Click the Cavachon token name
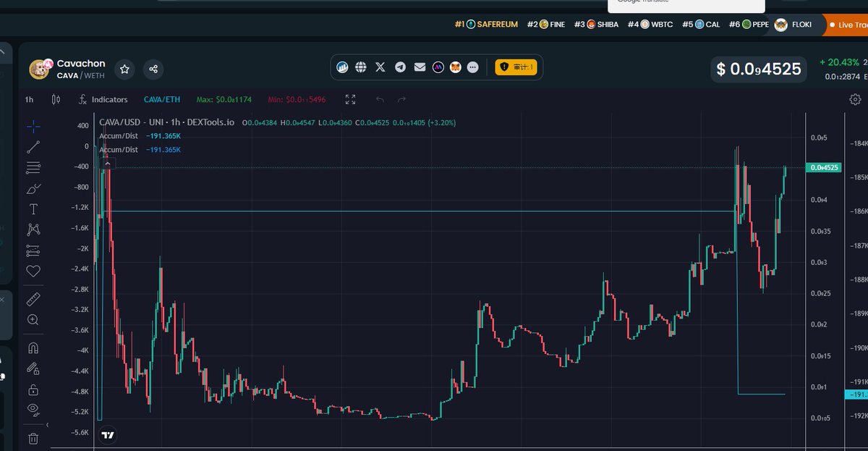The width and height of the screenshot is (868, 451). pos(81,64)
